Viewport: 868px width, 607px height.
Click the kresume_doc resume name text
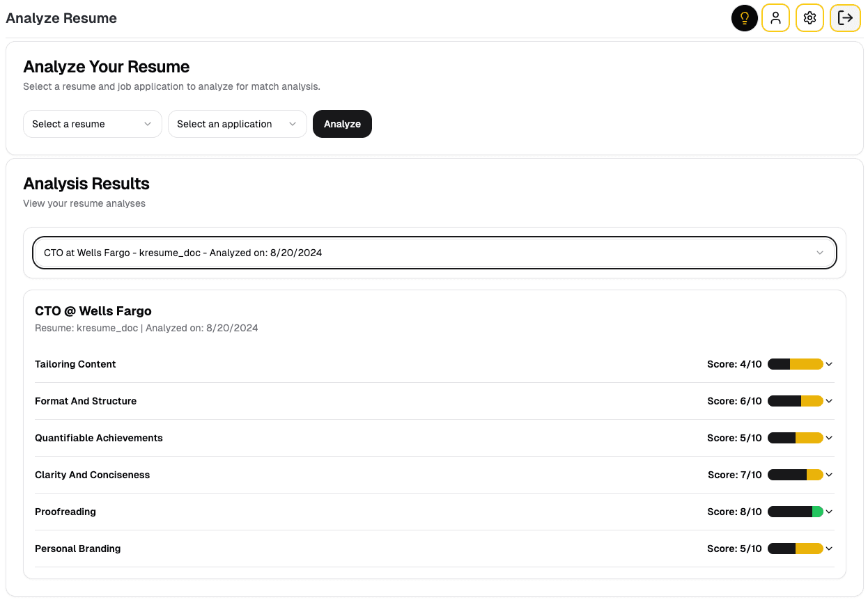pyautogui.click(x=107, y=327)
